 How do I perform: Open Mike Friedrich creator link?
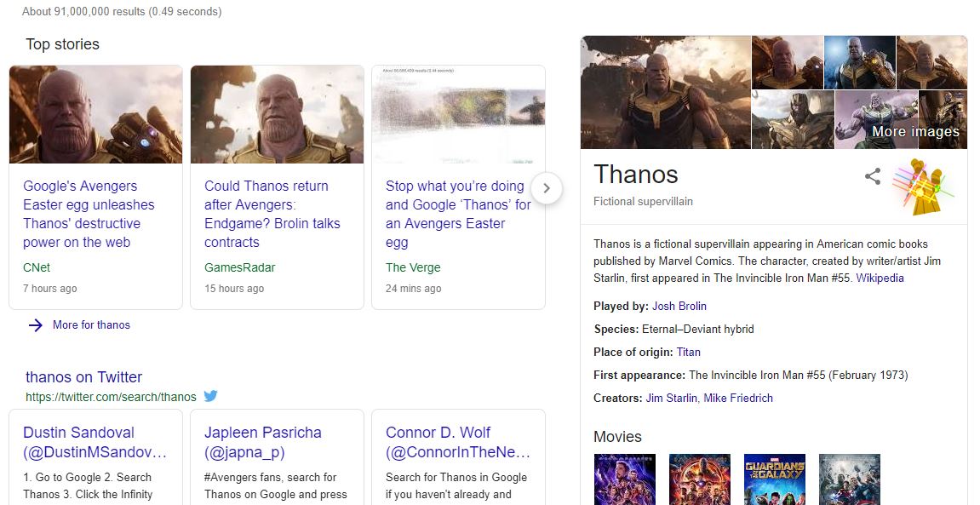coord(738,399)
